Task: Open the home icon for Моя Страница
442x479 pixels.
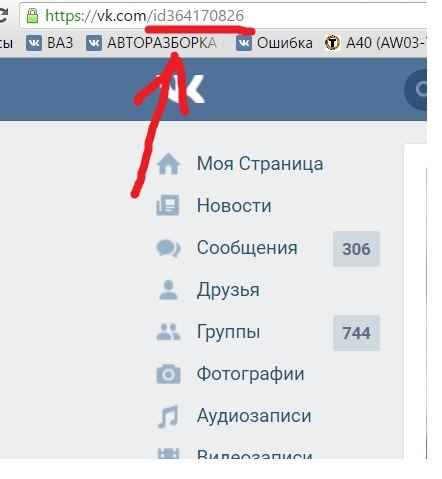Action: point(168,164)
